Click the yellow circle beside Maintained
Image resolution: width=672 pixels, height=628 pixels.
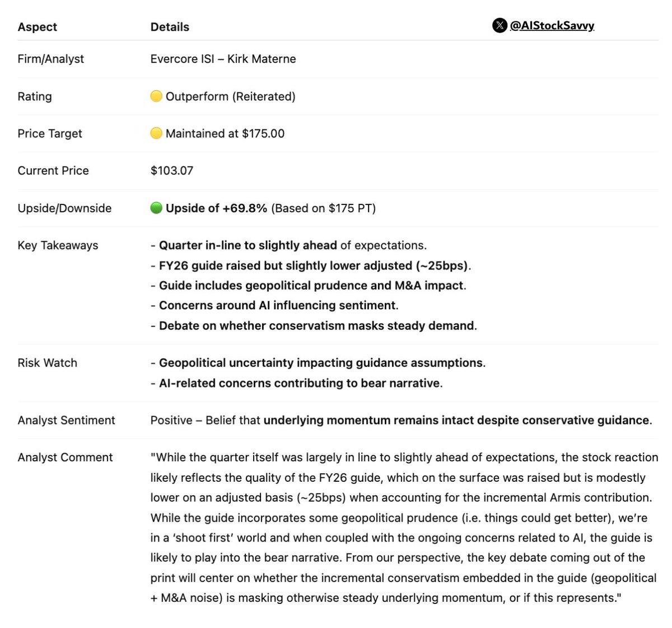[x=156, y=133]
